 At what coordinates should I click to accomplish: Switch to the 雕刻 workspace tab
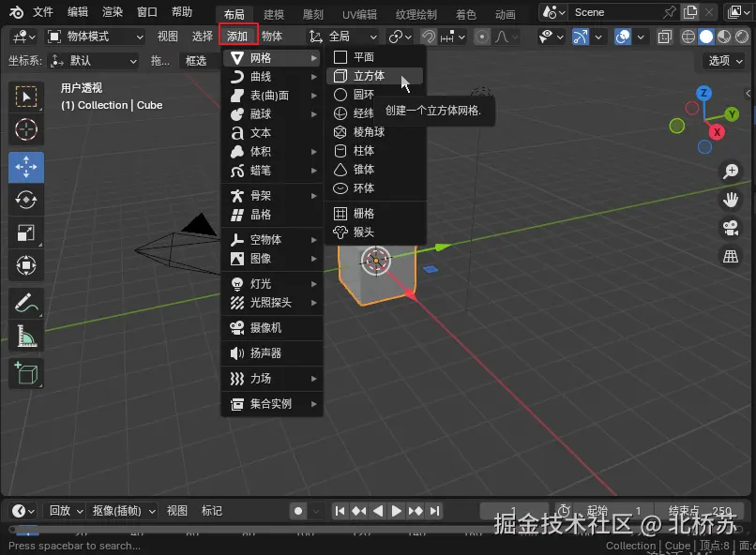[313, 15]
